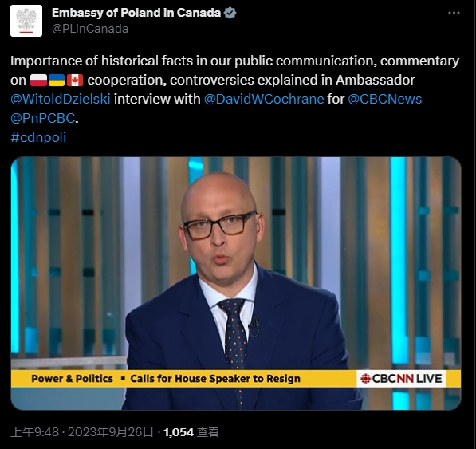This screenshot has width=476, height=449.
Task: Open Embassy of Poland in Canada name
Action: [x=136, y=13]
